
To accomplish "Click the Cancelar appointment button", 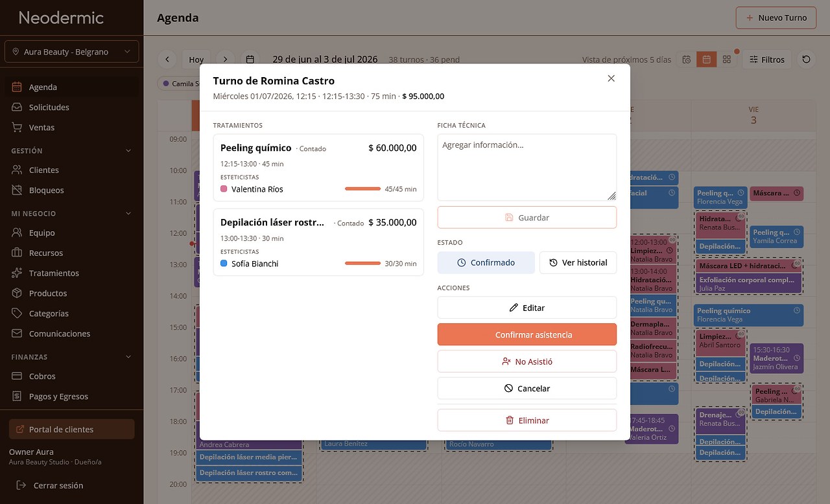I will point(527,389).
